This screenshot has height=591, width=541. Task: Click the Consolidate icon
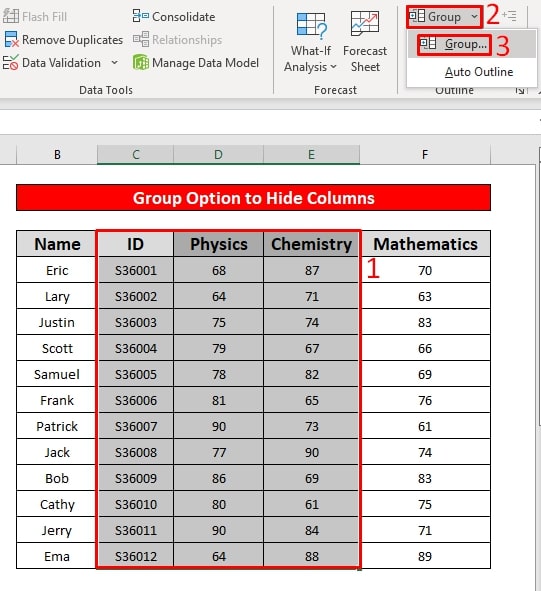click(141, 16)
